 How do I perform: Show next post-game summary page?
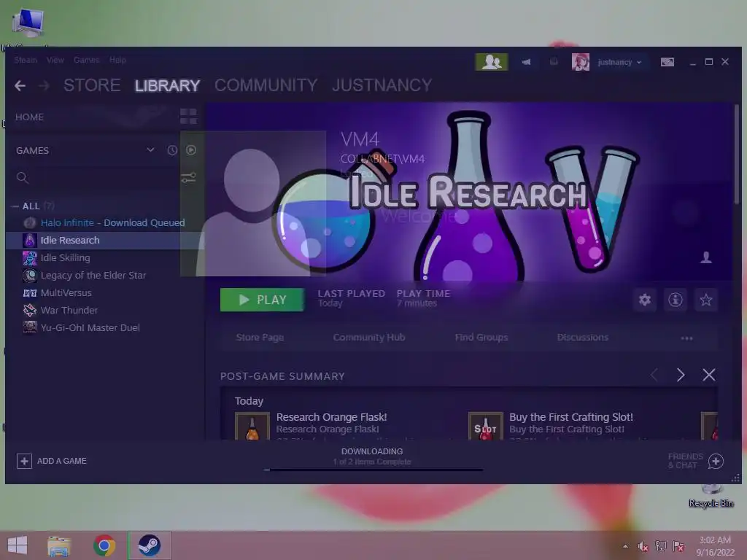[x=681, y=375]
